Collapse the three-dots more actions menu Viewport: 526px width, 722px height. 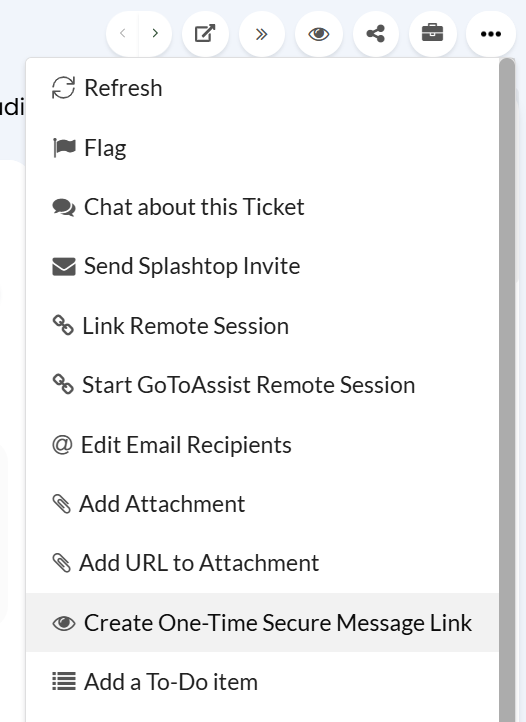pos(491,34)
